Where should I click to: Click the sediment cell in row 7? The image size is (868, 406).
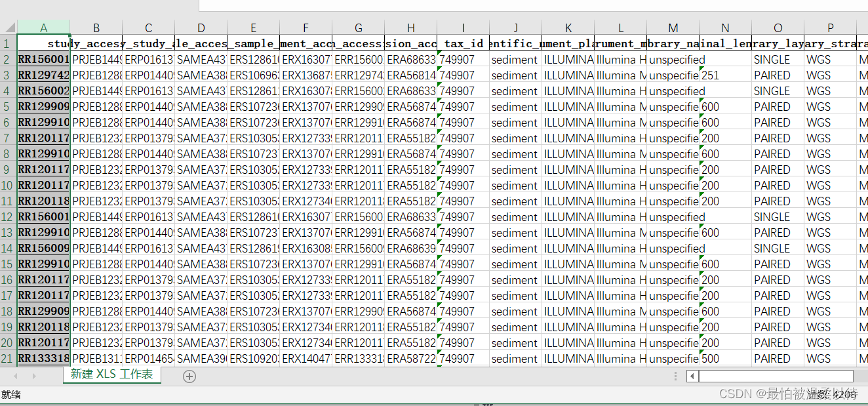point(516,138)
